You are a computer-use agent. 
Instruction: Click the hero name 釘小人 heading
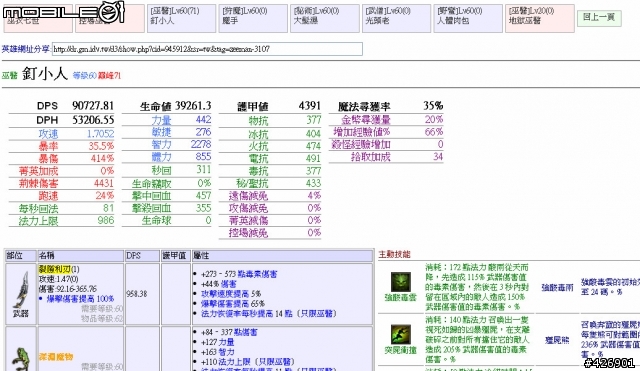(44, 74)
